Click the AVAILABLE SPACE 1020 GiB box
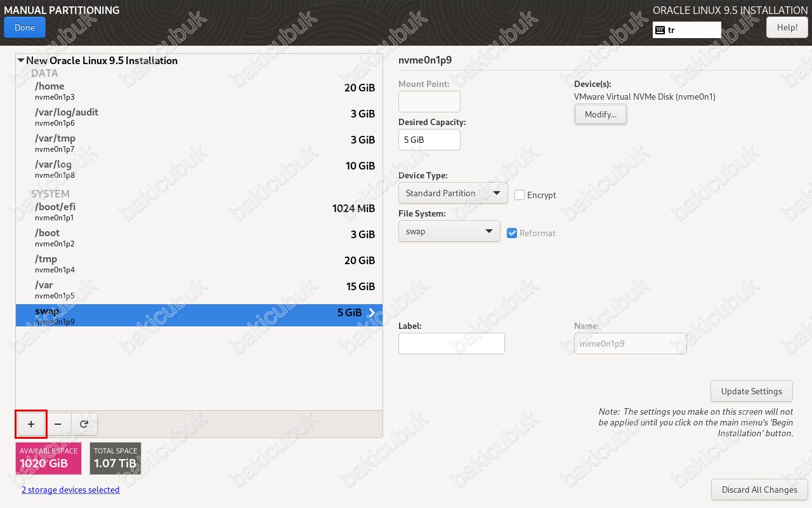The image size is (812, 508). [49, 458]
